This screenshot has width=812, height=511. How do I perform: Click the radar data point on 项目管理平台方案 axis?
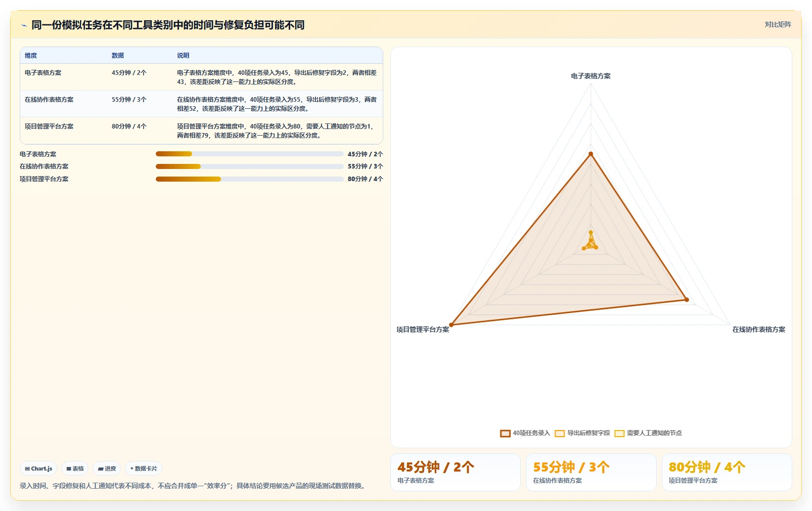[x=452, y=325]
